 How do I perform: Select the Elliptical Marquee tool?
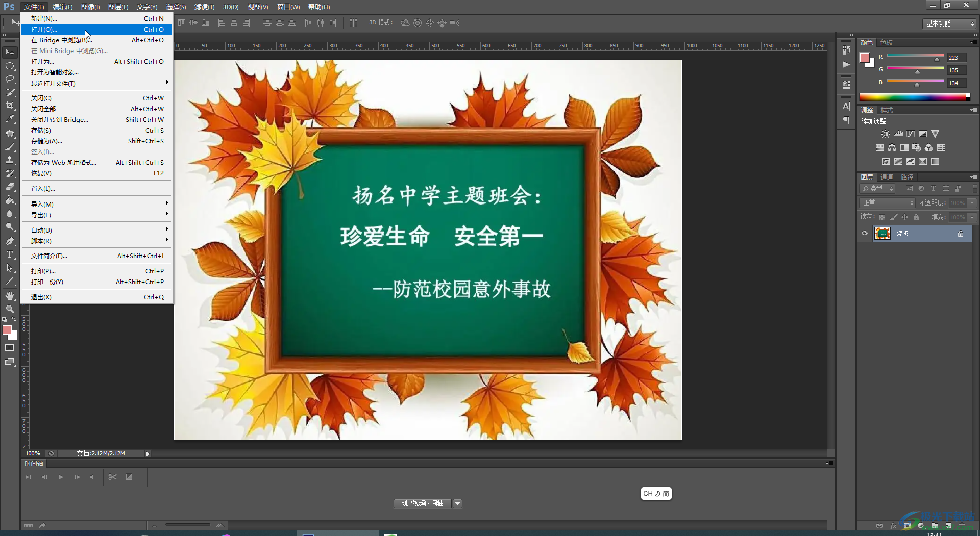[10, 66]
